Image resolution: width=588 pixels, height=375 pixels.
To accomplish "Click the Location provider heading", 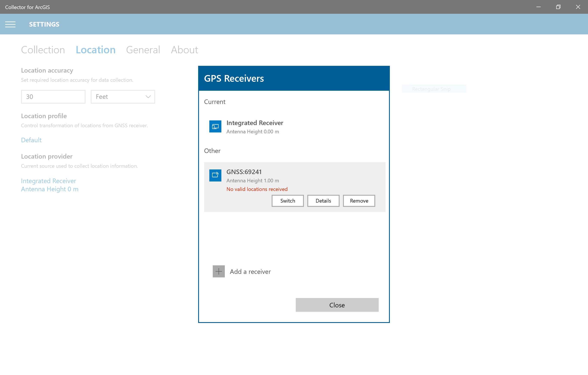I will pyautogui.click(x=47, y=156).
